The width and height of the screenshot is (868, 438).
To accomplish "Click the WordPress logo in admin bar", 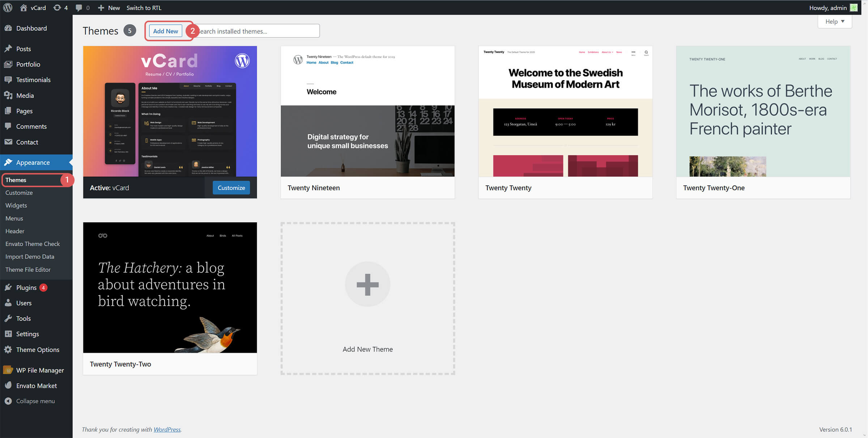I will click(8, 8).
